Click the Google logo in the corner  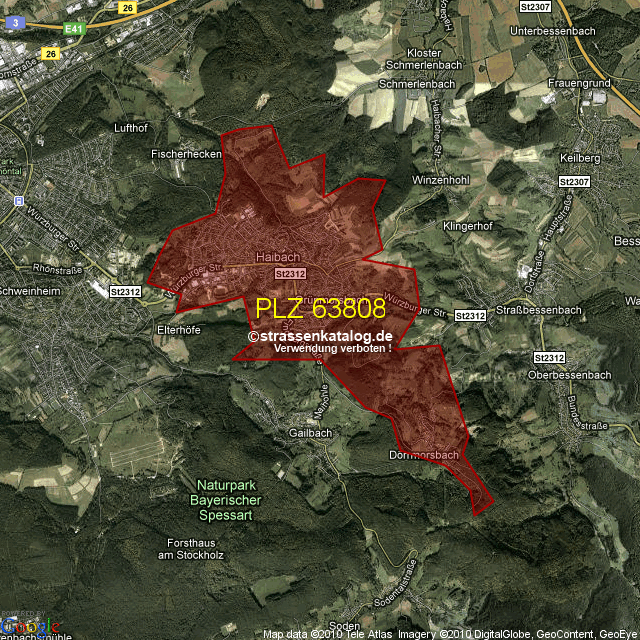(22, 626)
